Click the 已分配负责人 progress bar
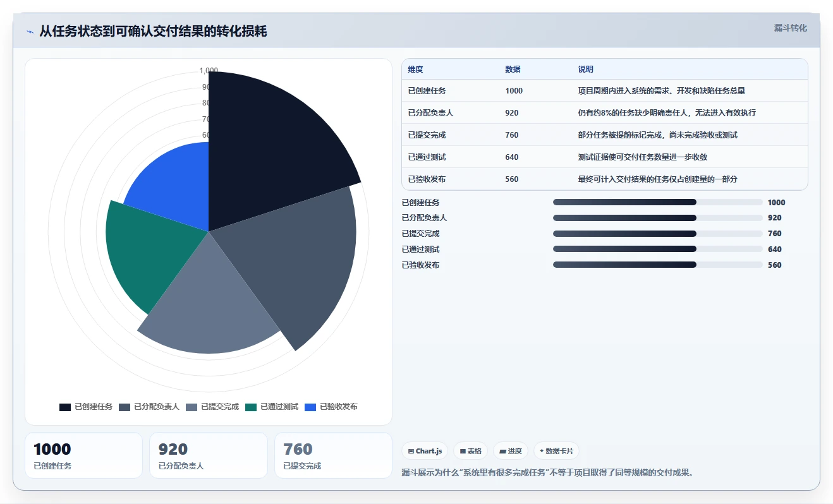This screenshot has width=833, height=504. [658, 218]
